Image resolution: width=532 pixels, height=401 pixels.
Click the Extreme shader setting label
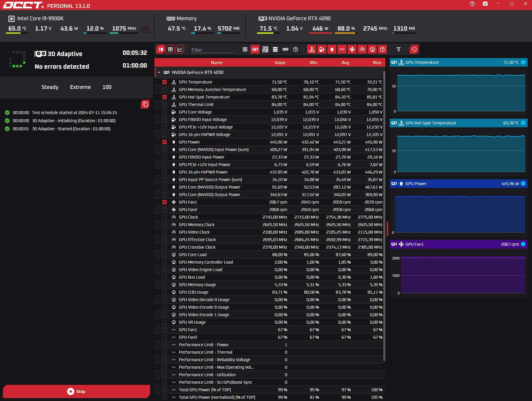(80, 87)
